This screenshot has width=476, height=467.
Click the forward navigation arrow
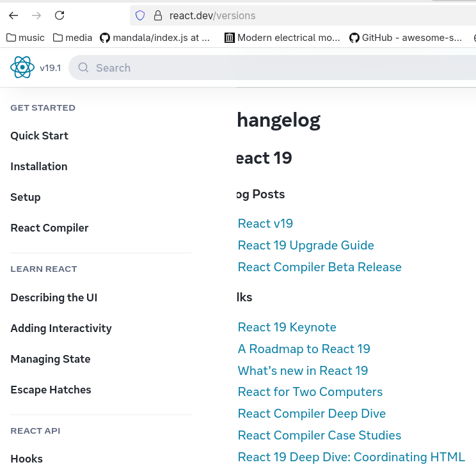36,15
